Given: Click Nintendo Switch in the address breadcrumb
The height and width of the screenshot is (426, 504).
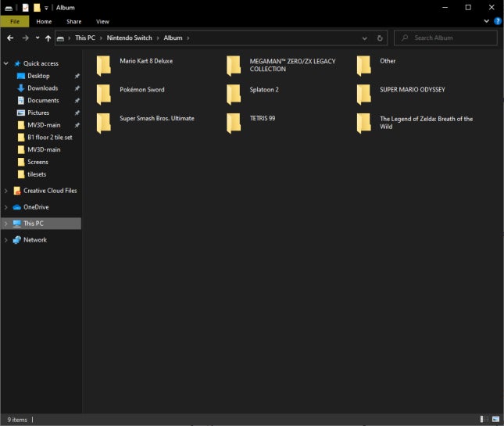Looking at the screenshot, I should coord(129,38).
